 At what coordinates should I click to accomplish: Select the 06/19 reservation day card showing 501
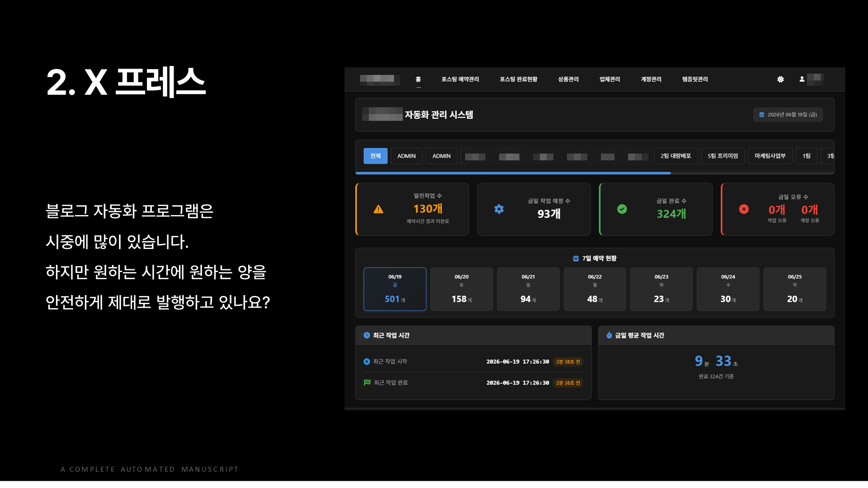coord(395,289)
